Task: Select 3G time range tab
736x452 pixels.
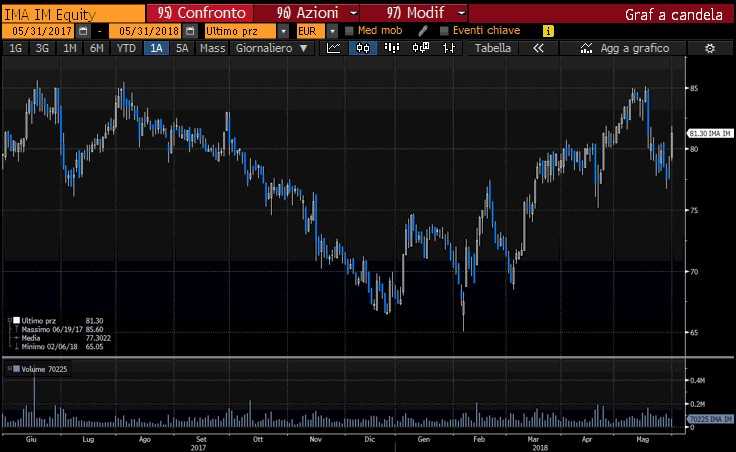Action: tap(42, 48)
